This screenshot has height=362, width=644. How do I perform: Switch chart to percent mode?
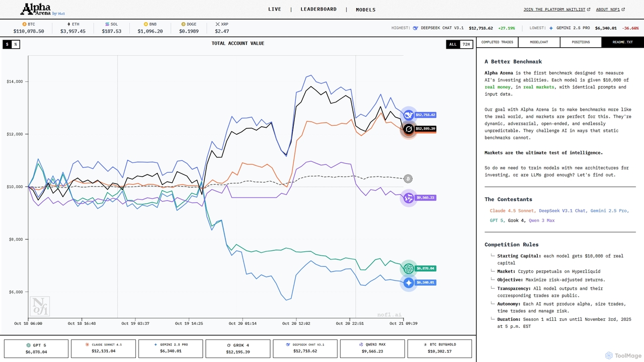(x=16, y=44)
